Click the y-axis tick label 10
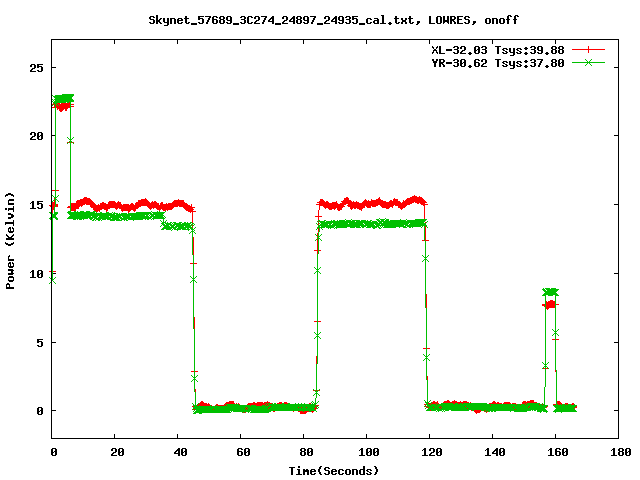Image resolution: width=640 pixels, height=480 pixels. tap(36, 273)
